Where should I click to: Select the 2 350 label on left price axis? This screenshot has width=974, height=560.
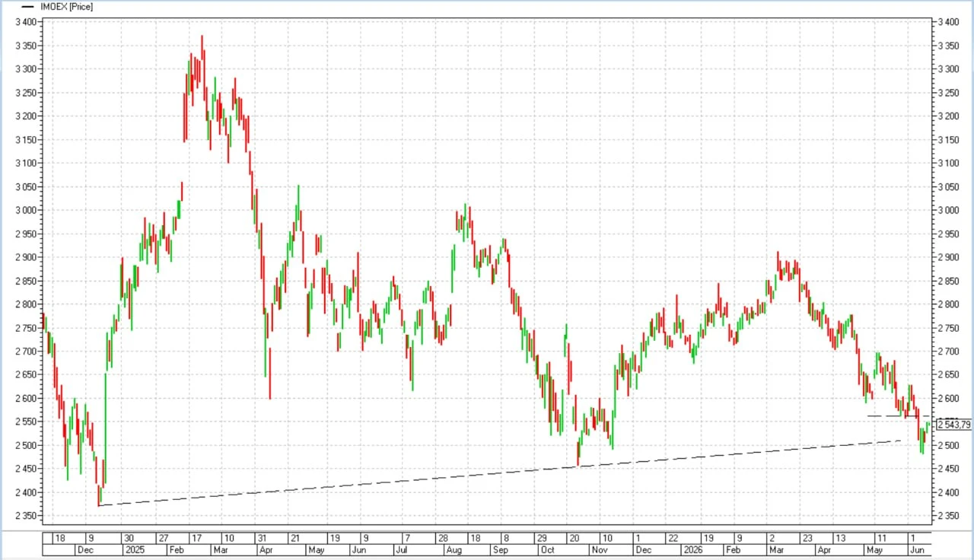click(26, 516)
